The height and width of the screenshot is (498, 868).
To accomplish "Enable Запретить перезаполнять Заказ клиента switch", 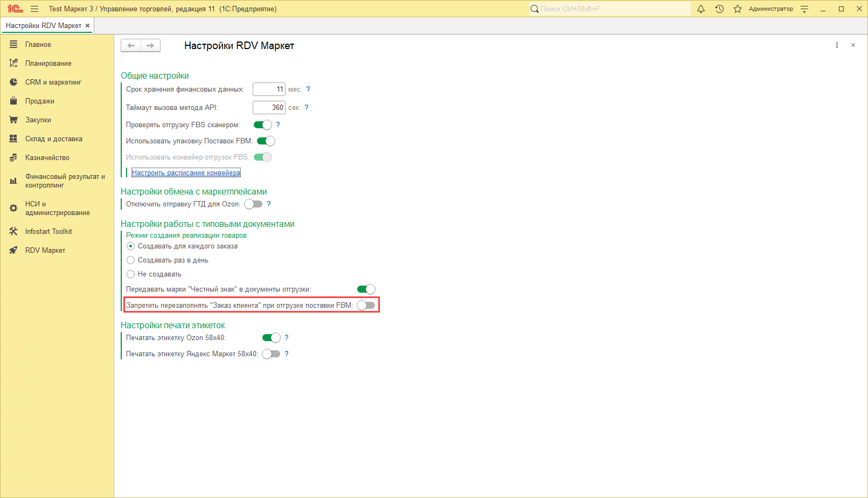I will point(366,305).
